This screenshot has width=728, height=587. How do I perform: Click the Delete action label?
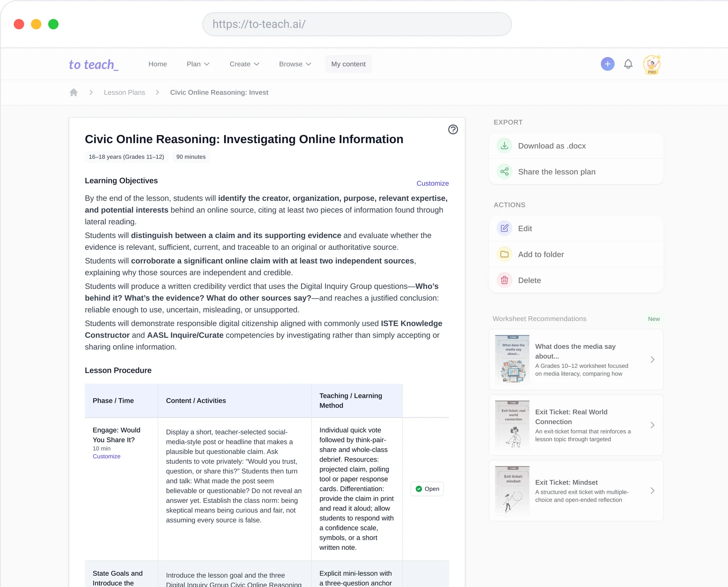[529, 280]
